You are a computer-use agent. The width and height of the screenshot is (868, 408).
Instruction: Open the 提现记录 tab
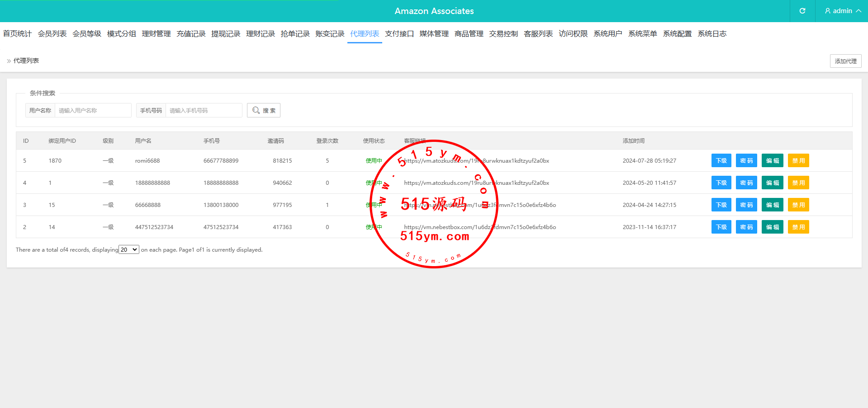pos(226,34)
